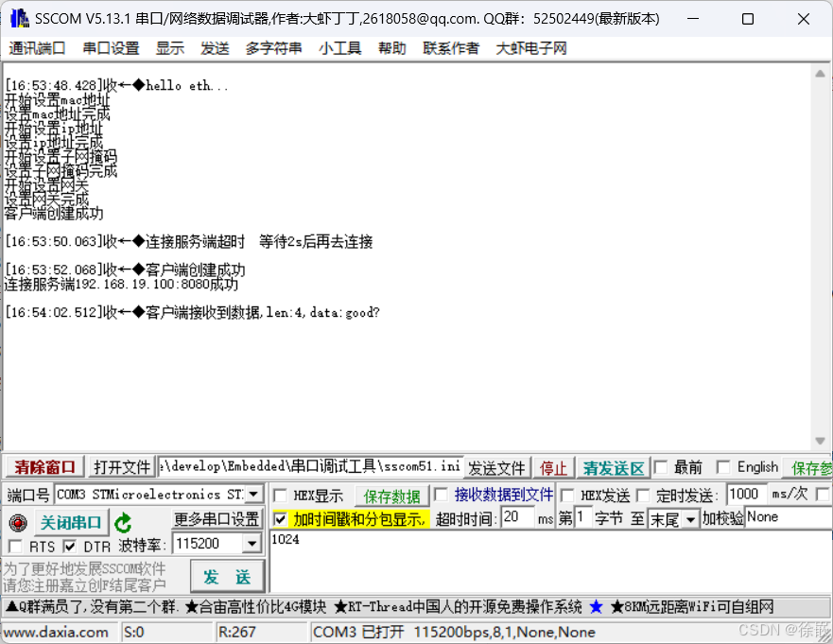This screenshot has width=833, height=644.
Task: Toggle the HEX发送 checkbox
Action: [567, 496]
